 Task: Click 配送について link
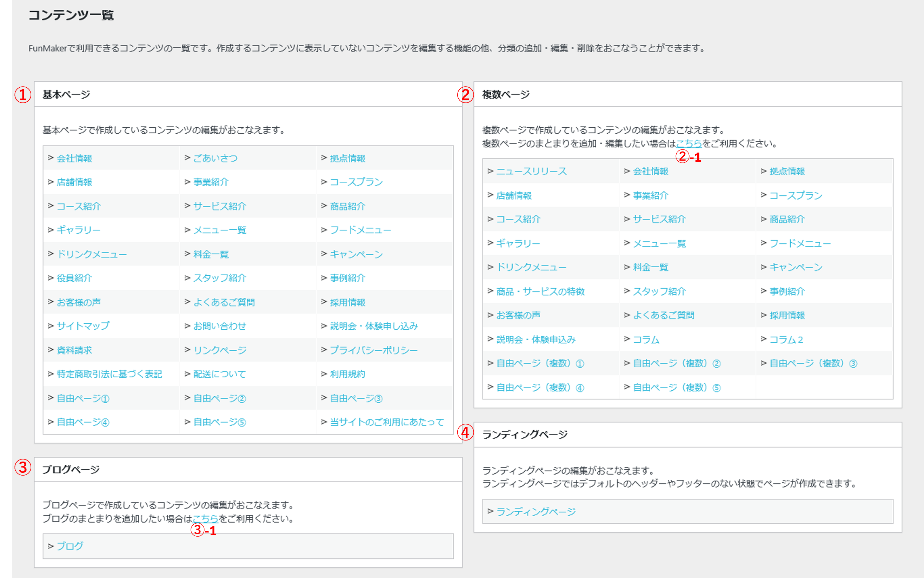click(x=220, y=374)
